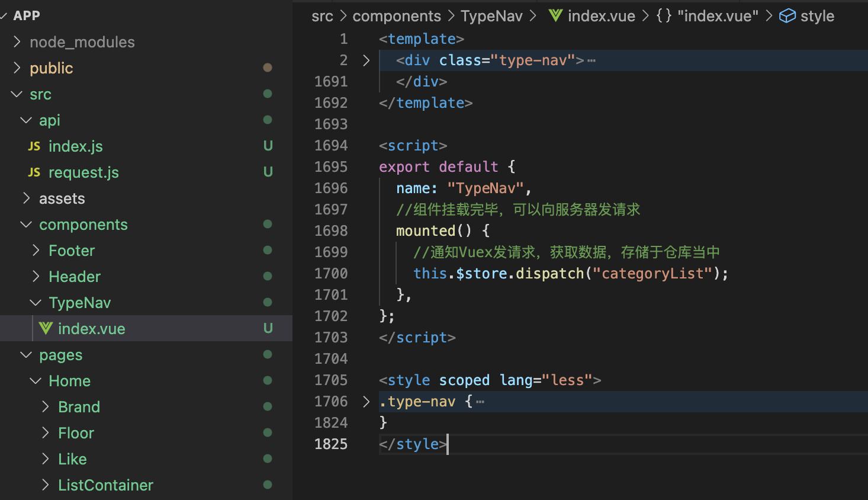Select components in the breadcrumb path
868x500 pixels.
tap(397, 16)
